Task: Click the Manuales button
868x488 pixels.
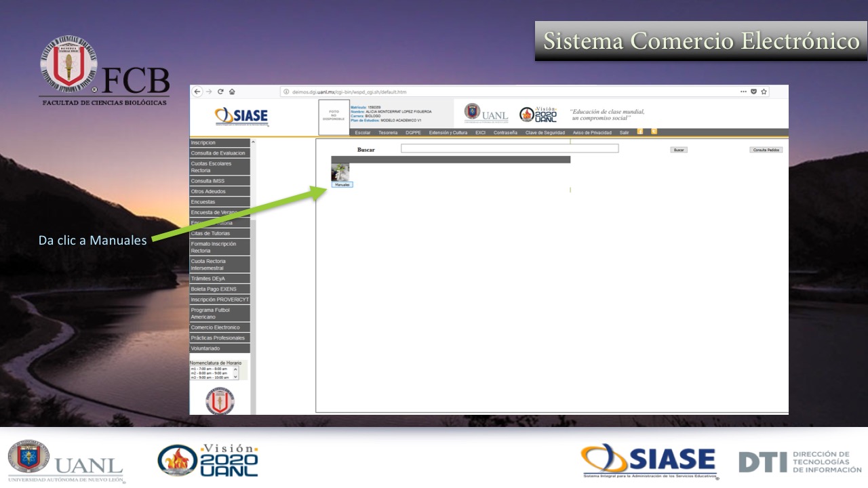Action: click(x=342, y=184)
